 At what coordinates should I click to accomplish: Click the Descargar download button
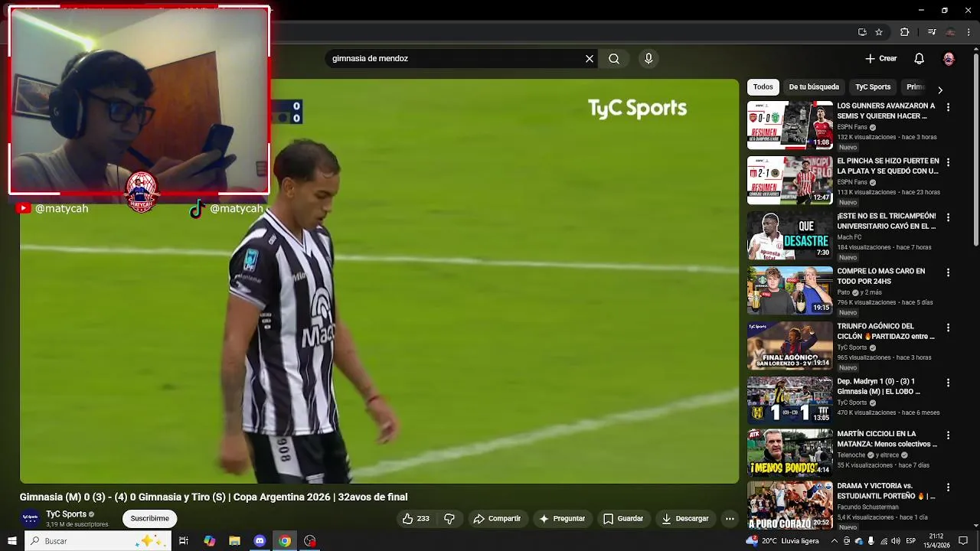685,519
